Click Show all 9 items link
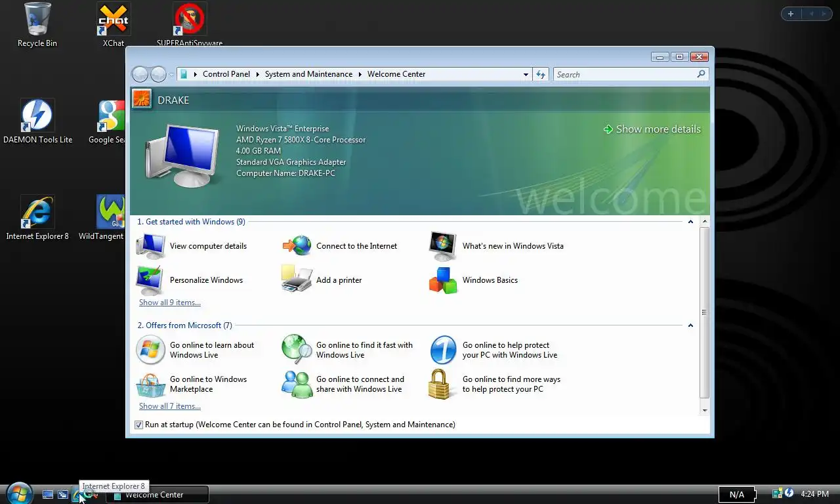Image resolution: width=840 pixels, height=504 pixels. (170, 303)
